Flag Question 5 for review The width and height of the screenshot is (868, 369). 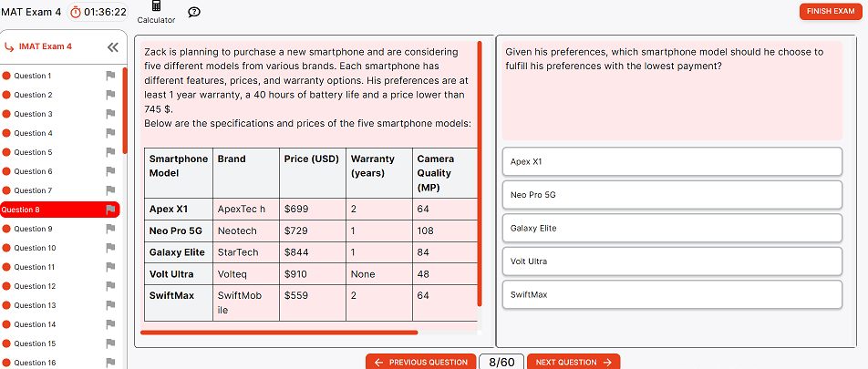pos(110,152)
